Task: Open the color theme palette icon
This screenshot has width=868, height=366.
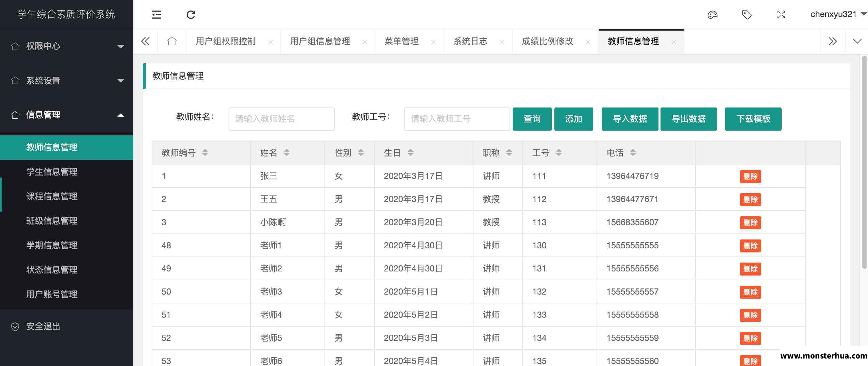Action: pyautogui.click(x=713, y=15)
